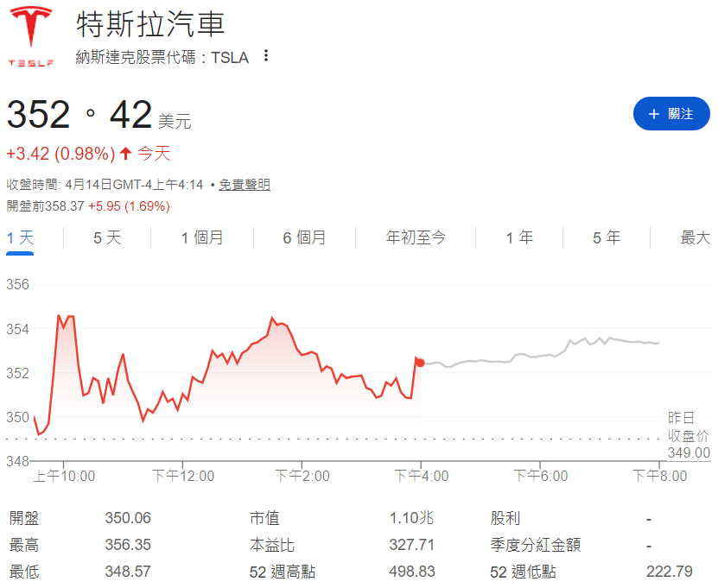
Task: Open the 免責聲明 disclaimer link
Action: click(x=244, y=185)
